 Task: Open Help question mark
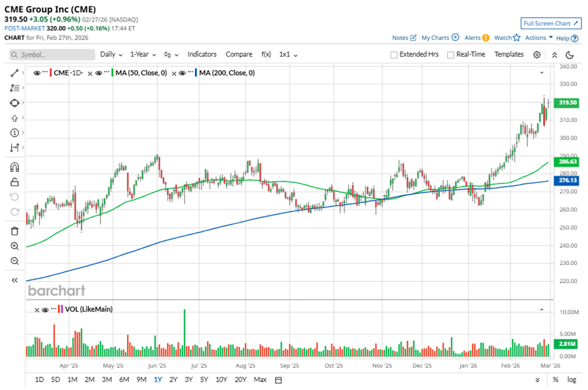tap(574, 38)
